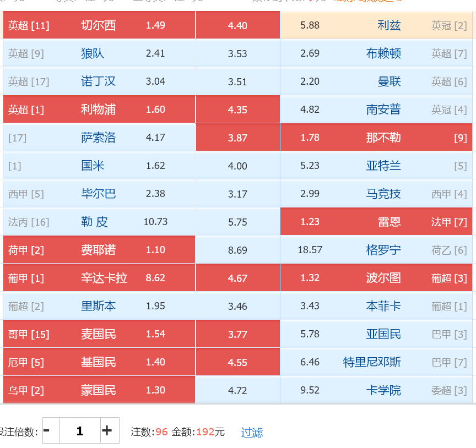This screenshot has width=476, height=448.
Task: Select 卡学院 away win 9.52
Action: (376, 390)
